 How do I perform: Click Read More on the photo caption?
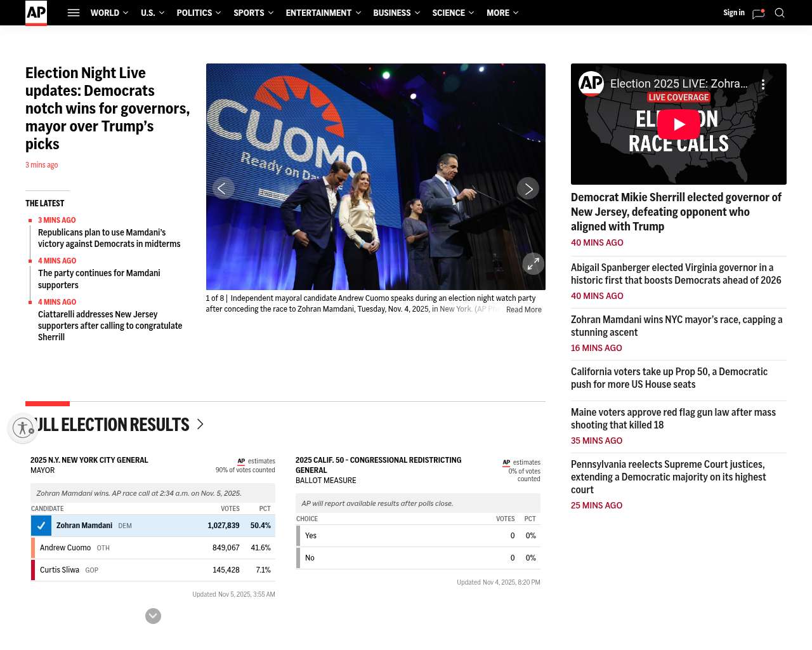[524, 310]
